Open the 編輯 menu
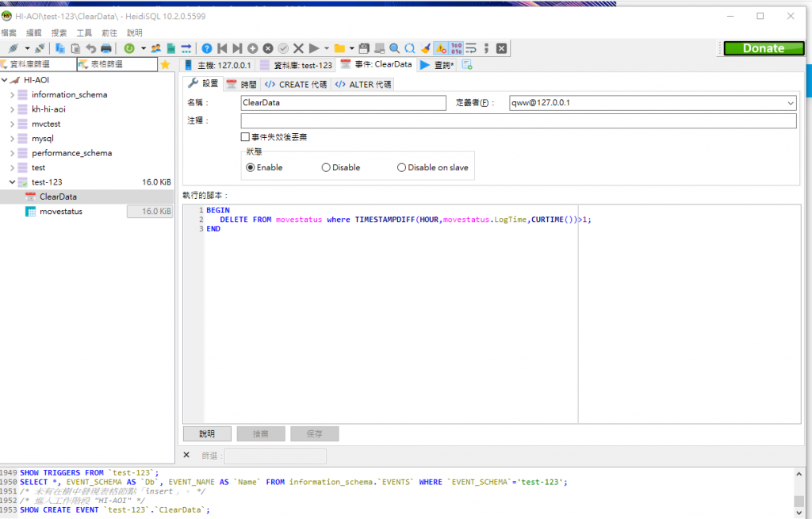Screen dimensions: 812x519 point(33,32)
